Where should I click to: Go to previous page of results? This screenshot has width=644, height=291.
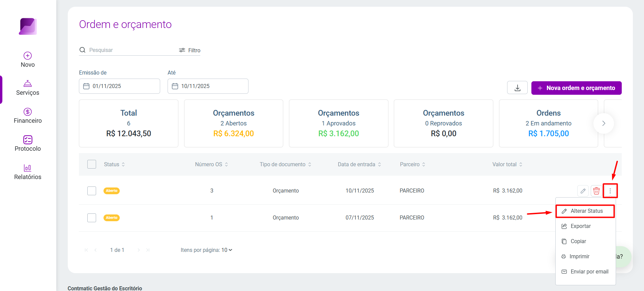pyautogui.click(x=96, y=250)
